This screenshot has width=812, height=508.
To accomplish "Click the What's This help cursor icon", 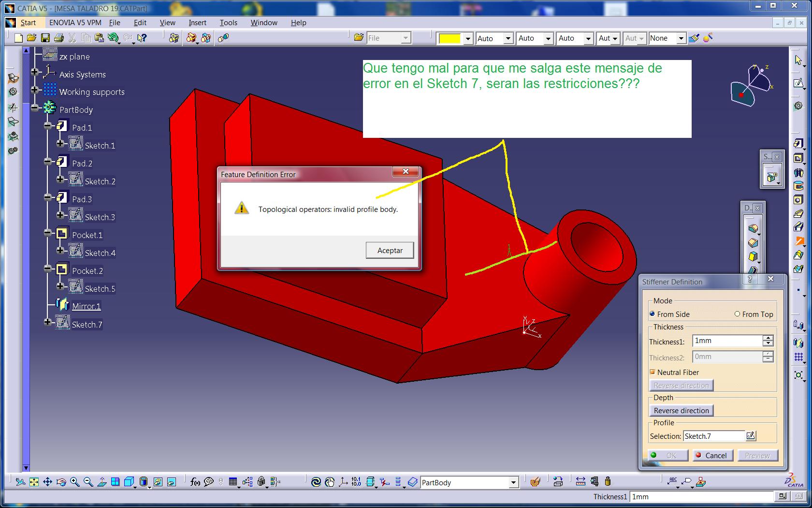I will [142, 38].
